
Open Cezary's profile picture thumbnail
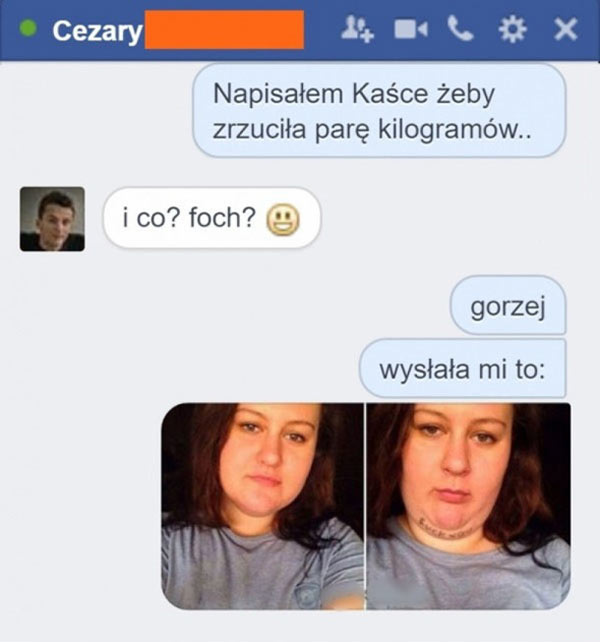pyautogui.click(x=52, y=219)
